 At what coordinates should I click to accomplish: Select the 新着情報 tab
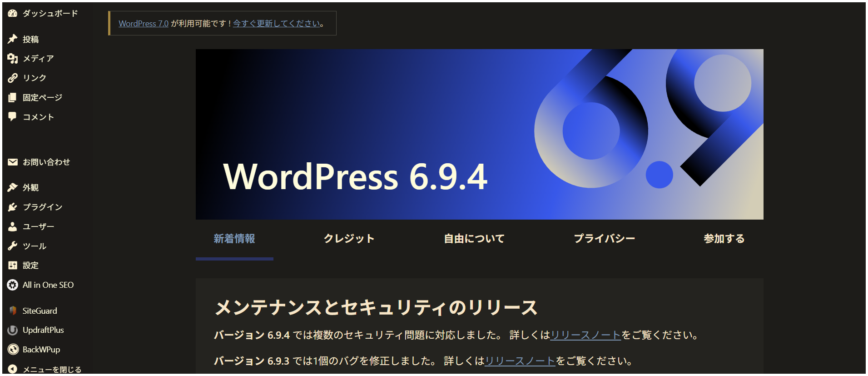point(234,239)
